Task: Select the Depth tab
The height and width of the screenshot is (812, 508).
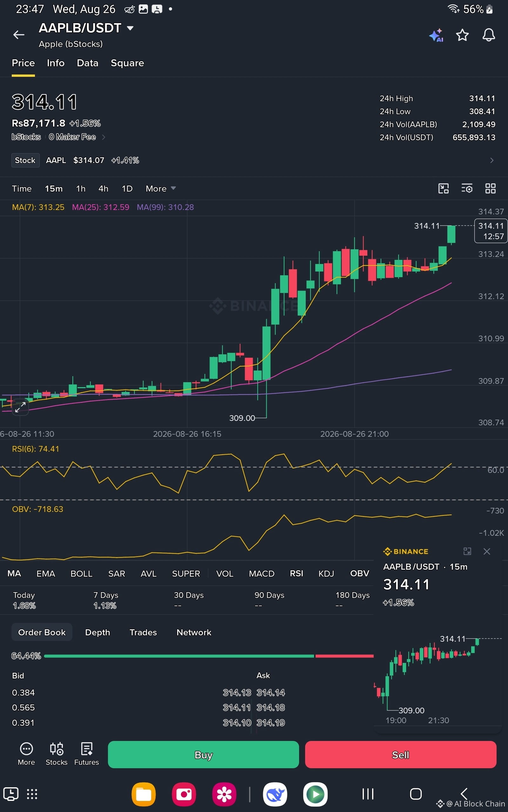Action: click(x=97, y=632)
